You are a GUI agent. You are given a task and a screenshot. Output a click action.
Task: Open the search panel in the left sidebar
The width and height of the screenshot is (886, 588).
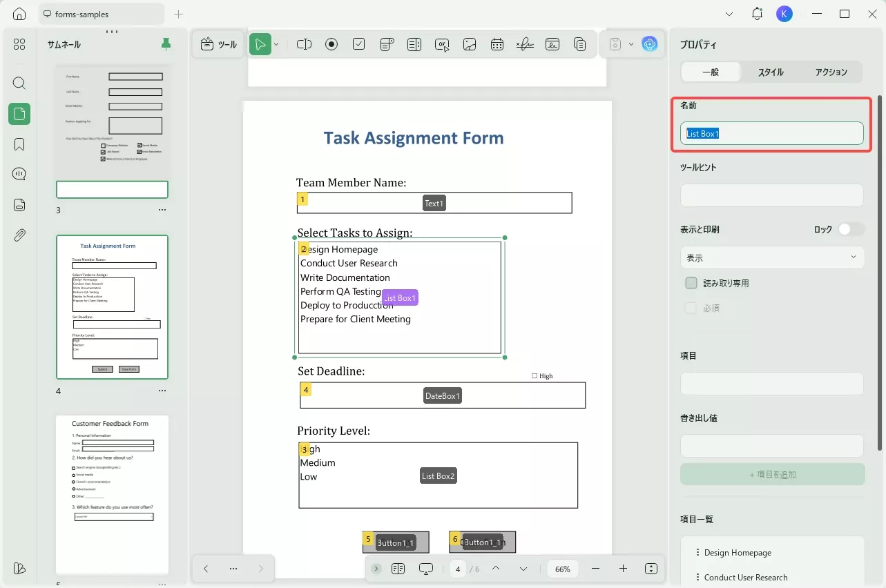tap(19, 84)
